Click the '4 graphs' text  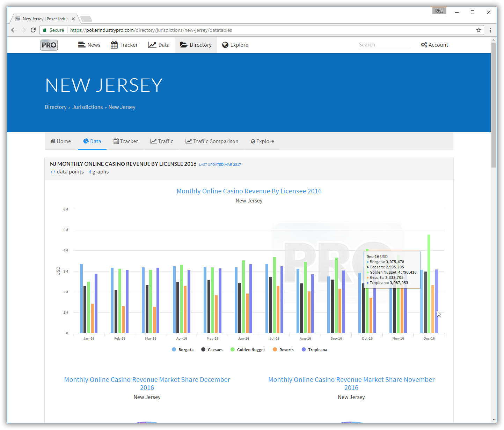(x=98, y=172)
